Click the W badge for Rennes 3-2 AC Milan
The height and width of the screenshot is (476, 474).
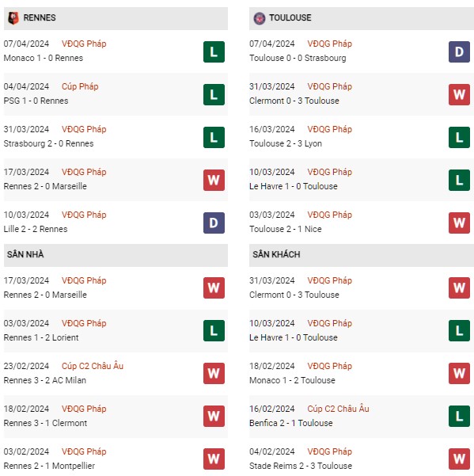[214, 373]
